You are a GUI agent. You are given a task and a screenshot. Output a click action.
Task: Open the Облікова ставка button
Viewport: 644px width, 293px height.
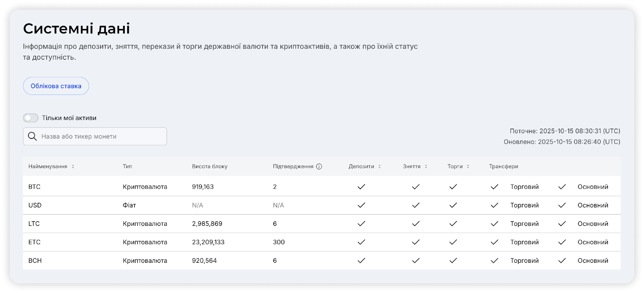tap(56, 86)
